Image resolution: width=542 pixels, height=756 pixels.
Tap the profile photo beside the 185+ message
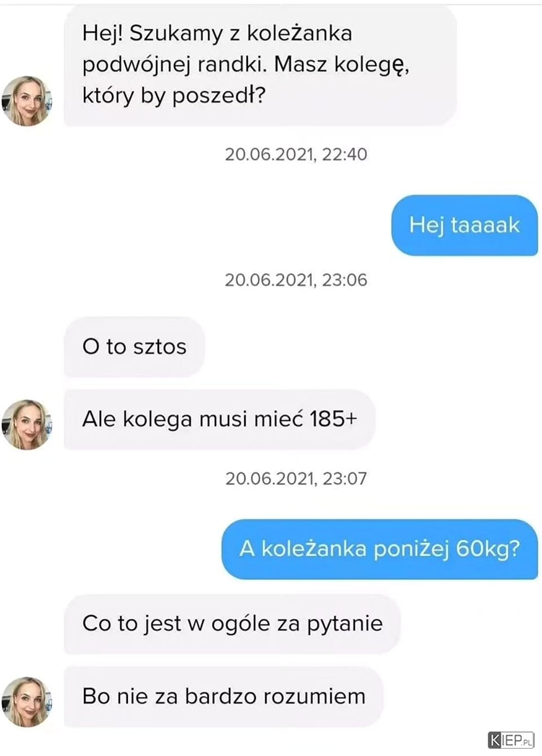27,425
